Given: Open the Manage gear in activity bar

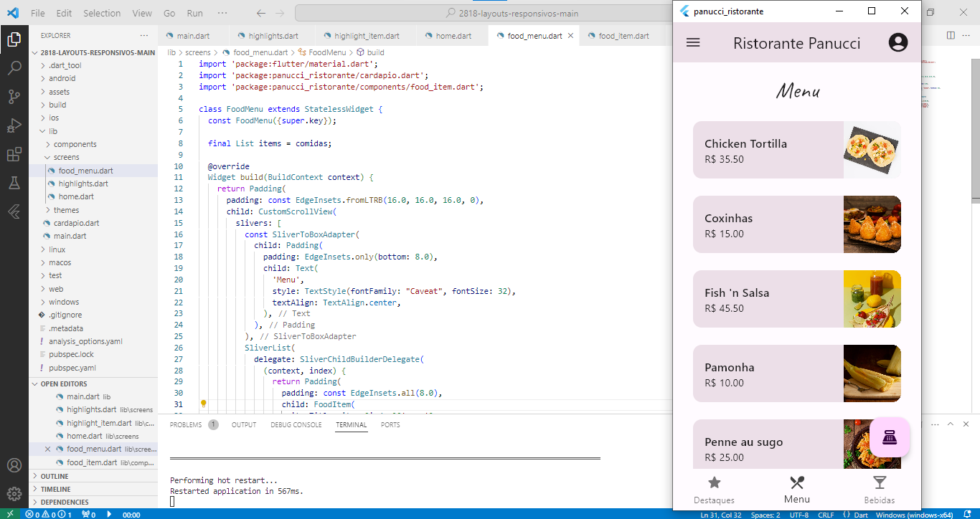Looking at the screenshot, I should (x=14, y=494).
